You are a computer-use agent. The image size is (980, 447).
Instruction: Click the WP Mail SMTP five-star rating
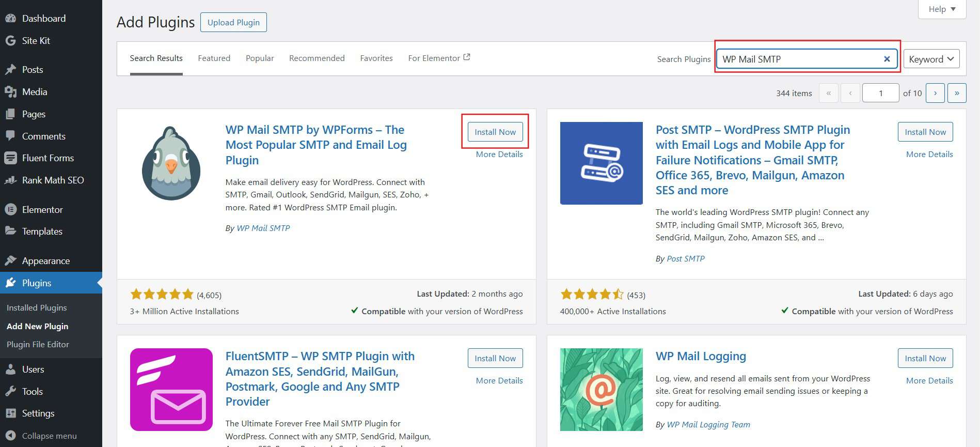coord(162,295)
